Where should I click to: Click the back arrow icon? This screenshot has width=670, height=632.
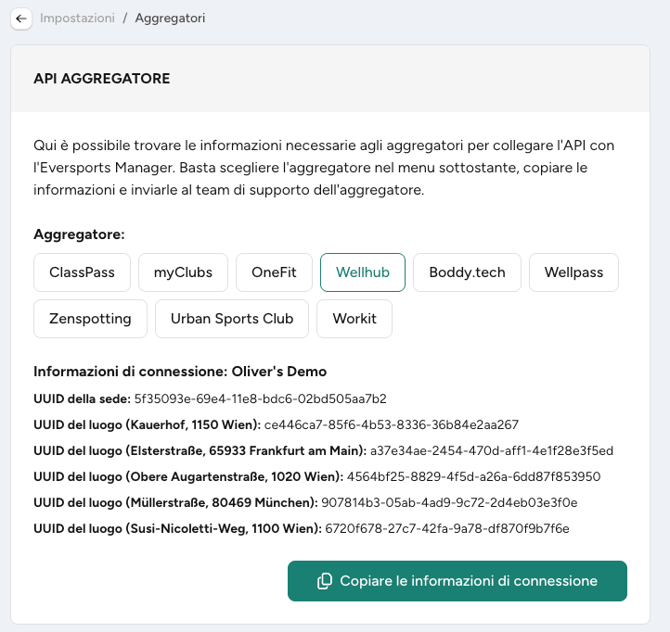pyautogui.click(x=21, y=18)
